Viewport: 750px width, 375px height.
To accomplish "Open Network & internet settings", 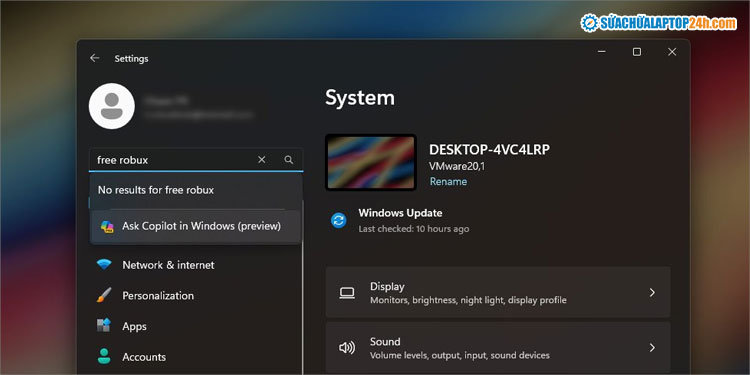I will (168, 265).
